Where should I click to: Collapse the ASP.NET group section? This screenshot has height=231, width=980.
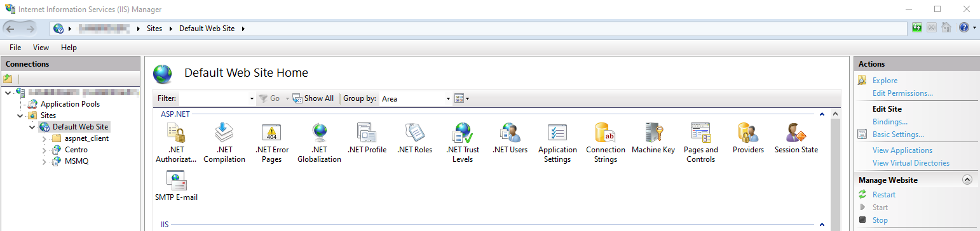tap(822, 114)
